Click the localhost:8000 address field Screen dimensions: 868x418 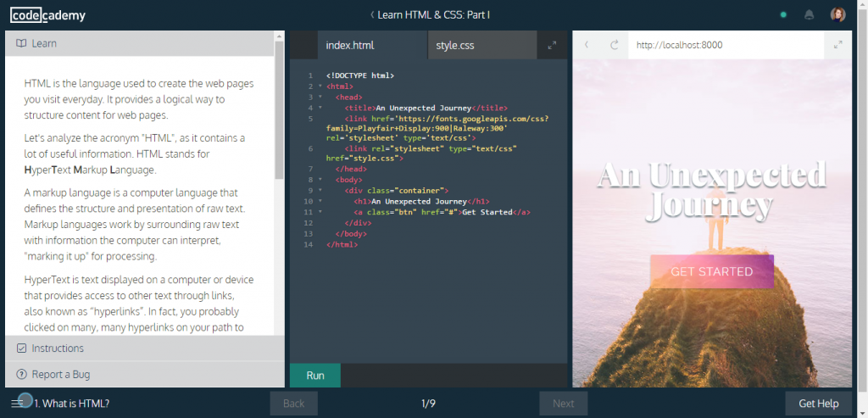(726, 46)
